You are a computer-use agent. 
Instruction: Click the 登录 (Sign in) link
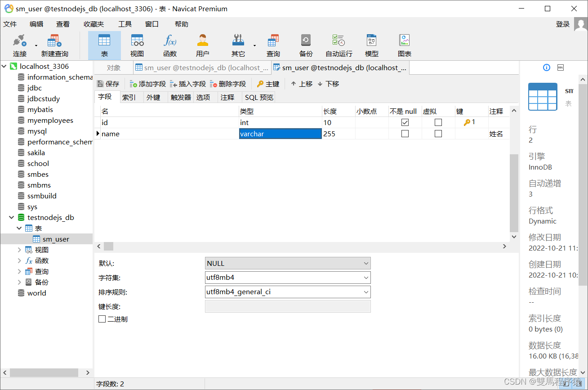[563, 24]
